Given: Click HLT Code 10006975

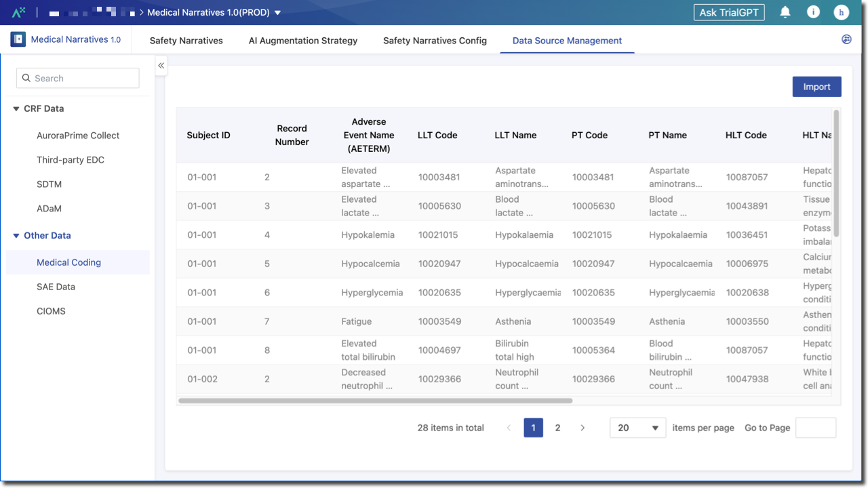Looking at the screenshot, I should click(x=747, y=264).
